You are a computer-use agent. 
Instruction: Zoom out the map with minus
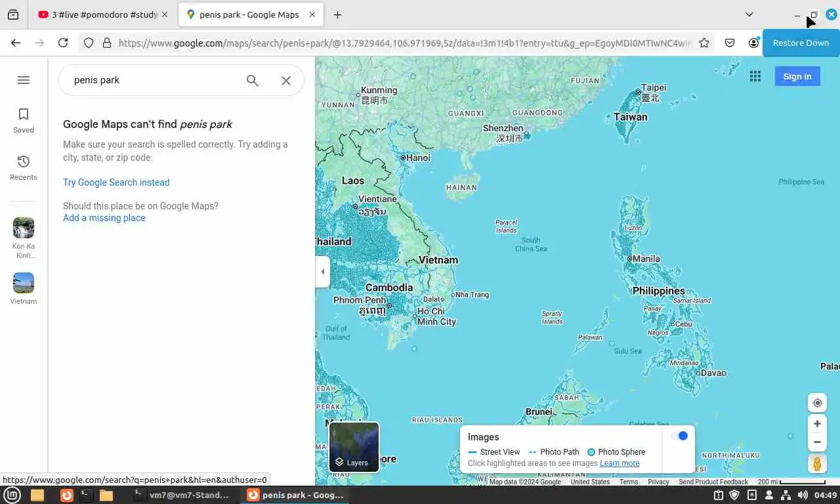click(817, 442)
